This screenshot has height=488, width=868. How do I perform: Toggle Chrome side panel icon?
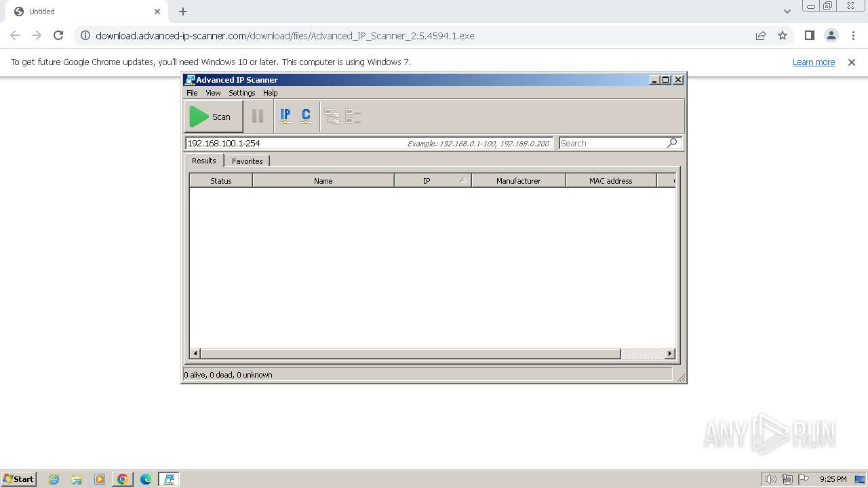point(810,35)
